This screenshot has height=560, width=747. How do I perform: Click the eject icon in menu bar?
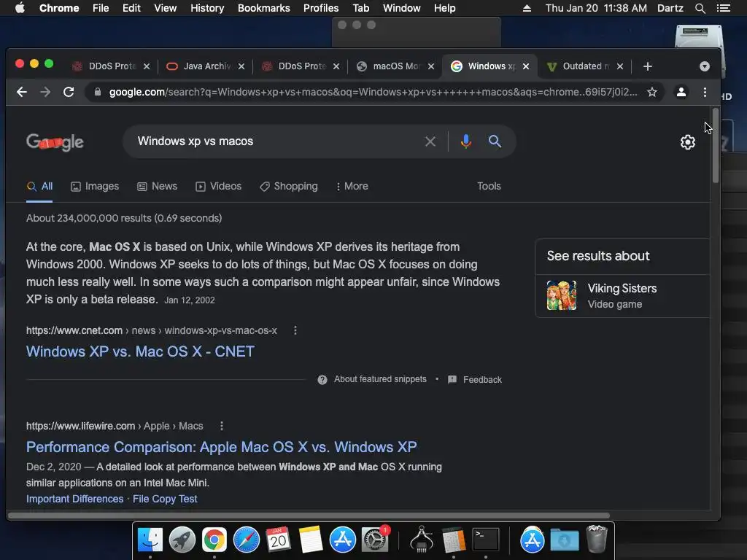[x=527, y=8]
